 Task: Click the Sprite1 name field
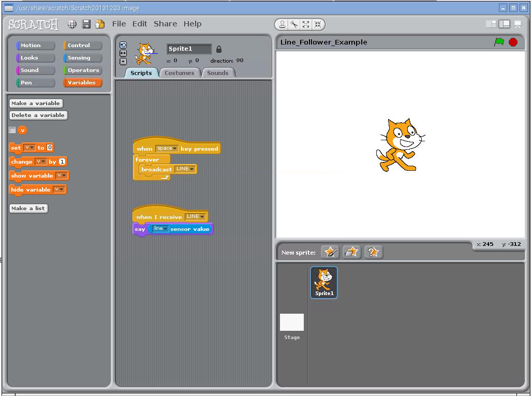tap(189, 49)
